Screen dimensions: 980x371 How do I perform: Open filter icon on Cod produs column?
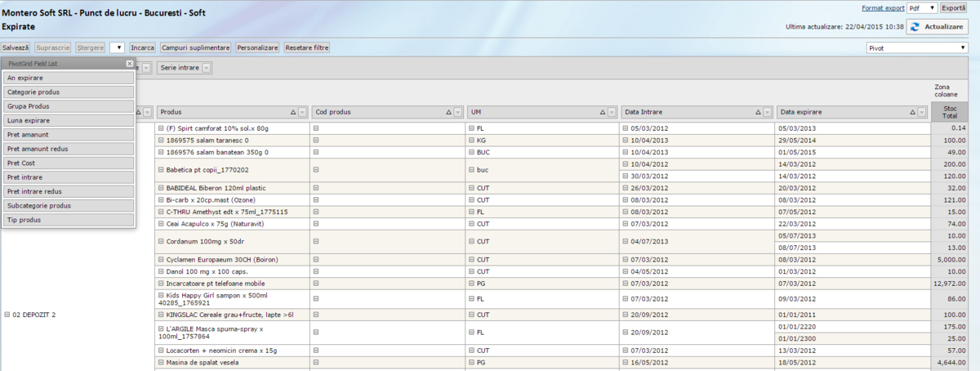click(457, 112)
